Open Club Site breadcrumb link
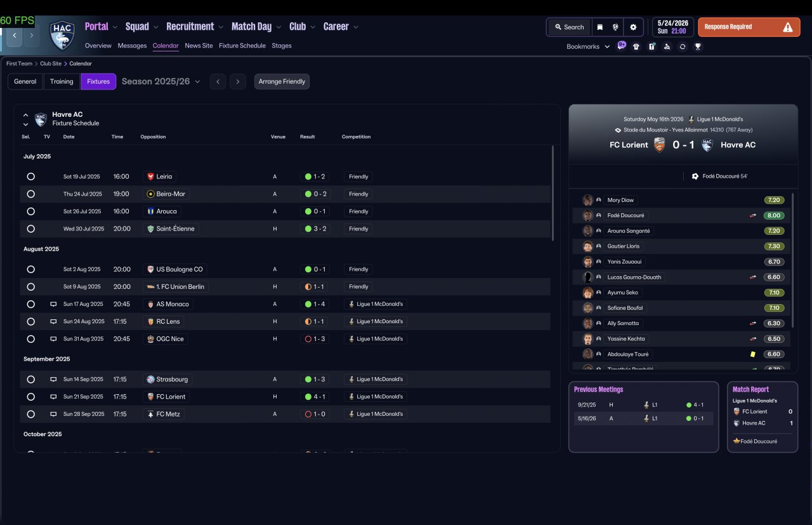 [x=51, y=63]
